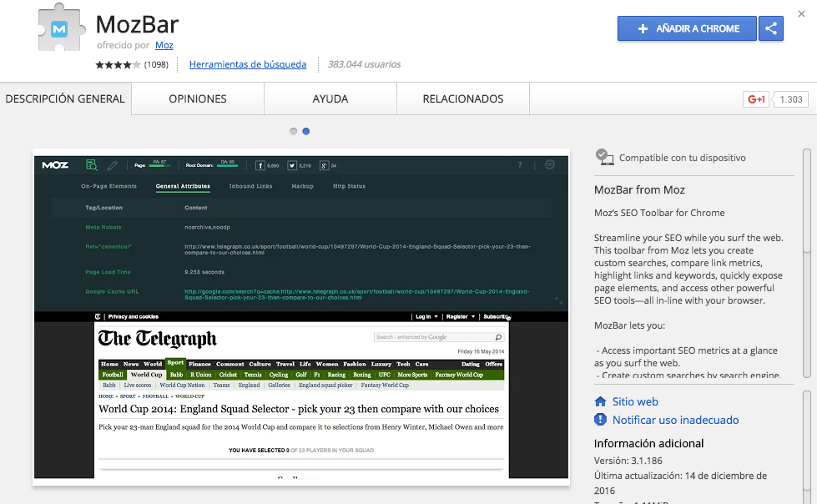
Task: Click the Google+ count icon in MozBar
Action: pos(322,165)
